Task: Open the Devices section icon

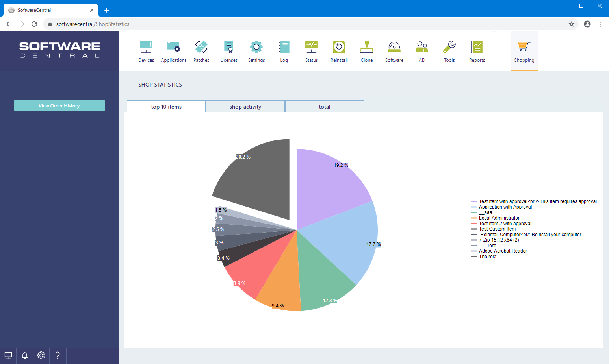Action: (146, 47)
